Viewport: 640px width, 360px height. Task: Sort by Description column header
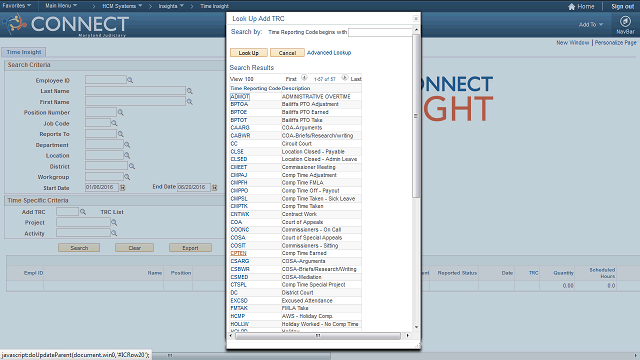point(296,88)
